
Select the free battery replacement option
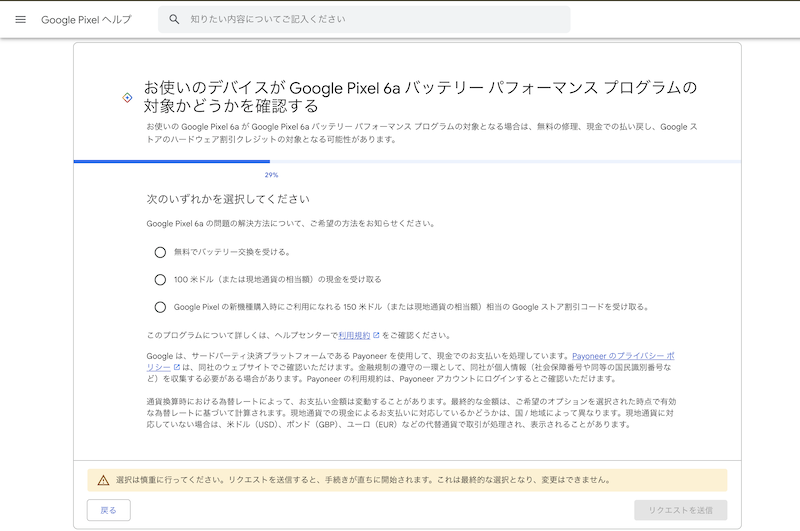click(x=160, y=252)
